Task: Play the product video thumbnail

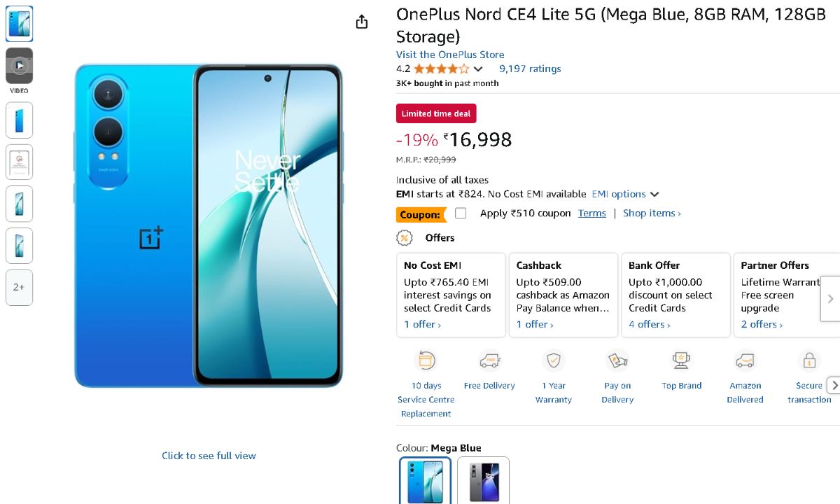Action: 20,66
